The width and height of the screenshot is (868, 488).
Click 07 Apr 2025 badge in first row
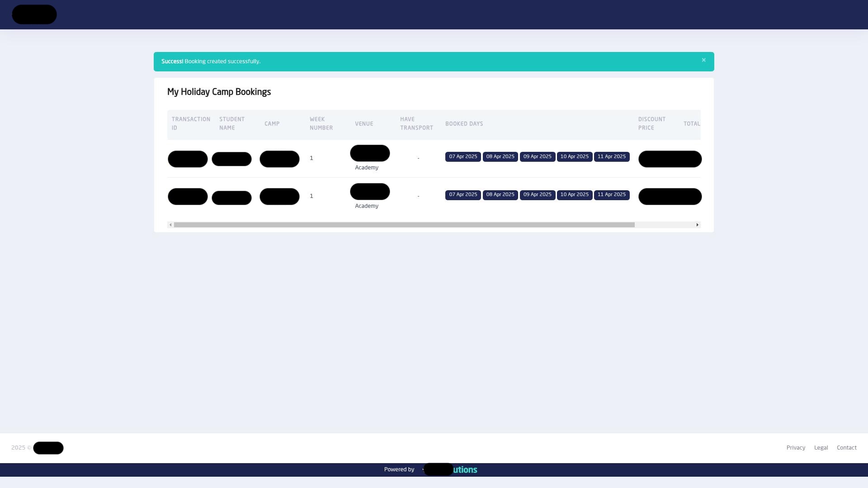463,157
